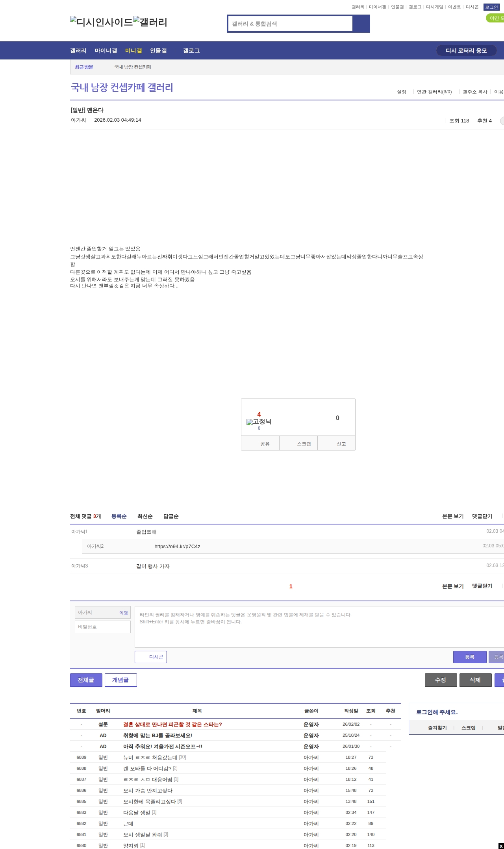Screen dimensions: 504x849
Task: Click the blue search button beside search box
Action: (x=361, y=24)
